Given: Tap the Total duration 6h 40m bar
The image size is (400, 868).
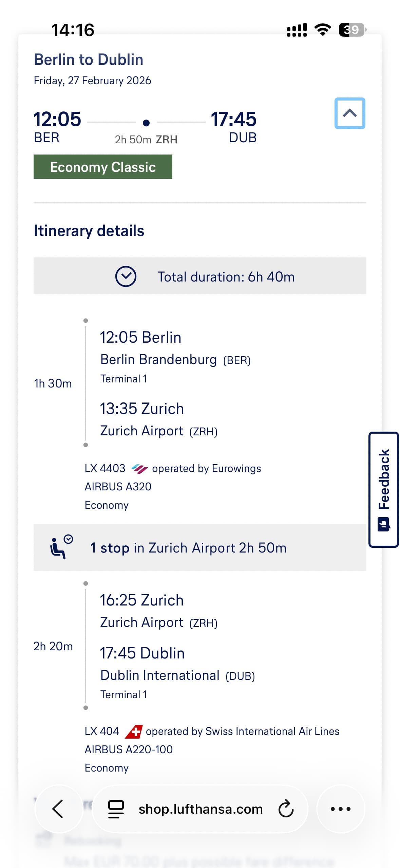Looking at the screenshot, I should [x=226, y=276].
